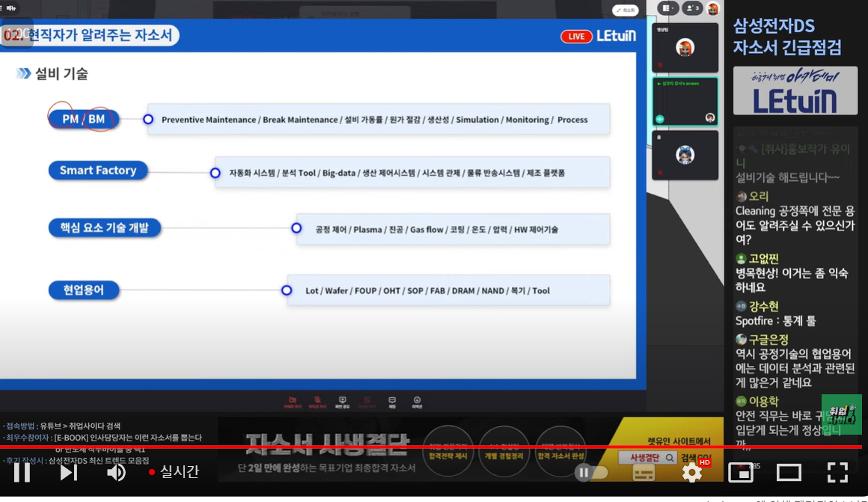Toggle the autoplay switch
The height and width of the screenshot is (502, 868).
(x=590, y=473)
